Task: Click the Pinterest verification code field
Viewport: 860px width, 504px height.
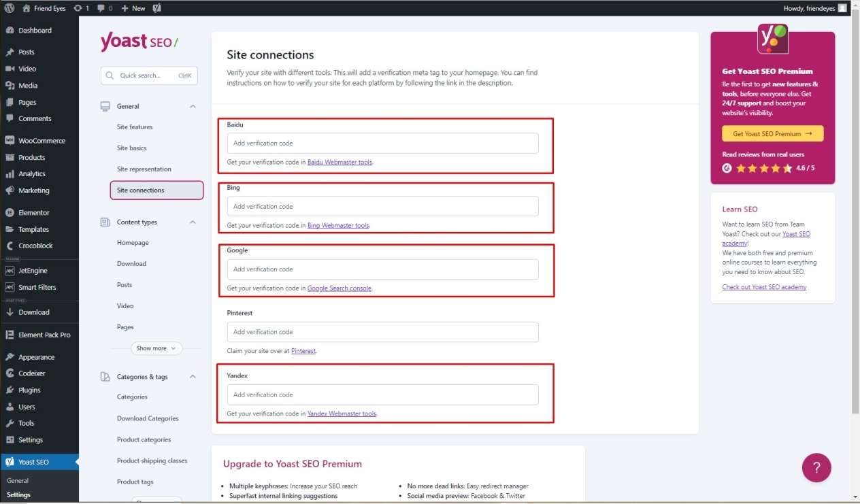Action: [x=382, y=332]
